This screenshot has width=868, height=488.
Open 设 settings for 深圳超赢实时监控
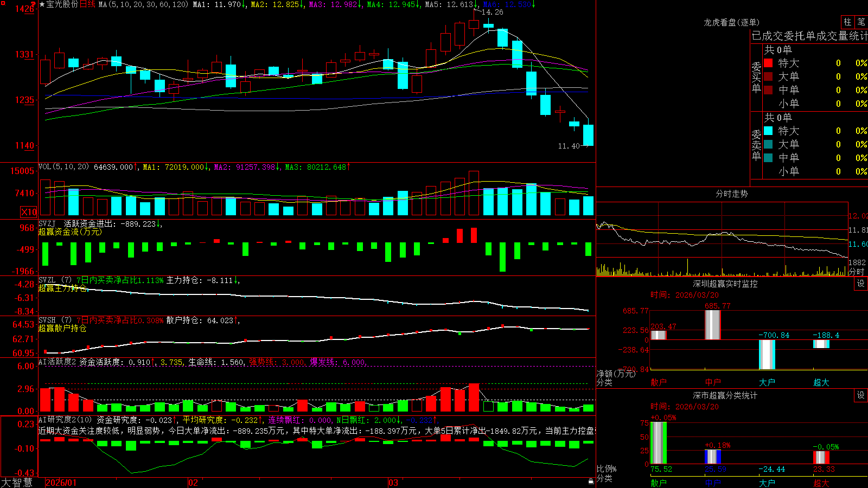[x=861, y=284]
